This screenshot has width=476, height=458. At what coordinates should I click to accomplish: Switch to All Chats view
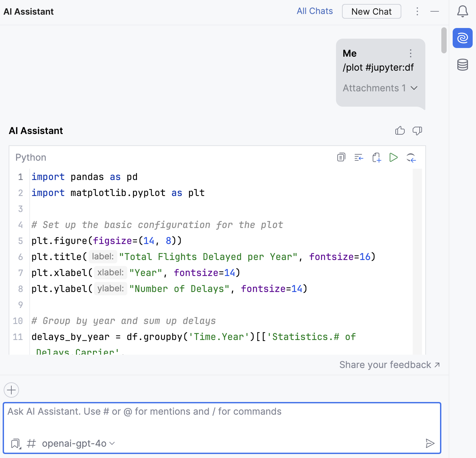click(314, 11)
